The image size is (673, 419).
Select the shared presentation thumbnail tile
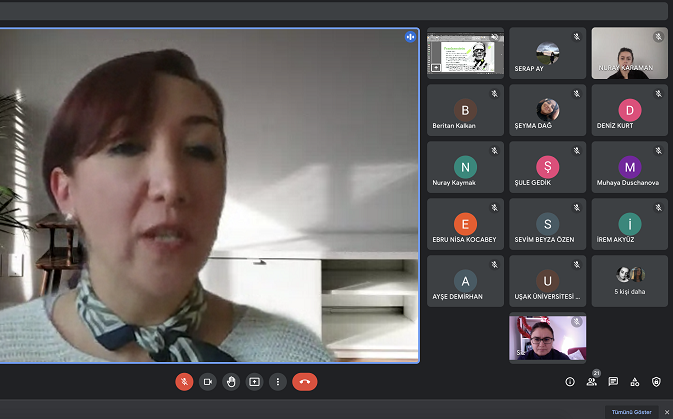click(465, 53)
